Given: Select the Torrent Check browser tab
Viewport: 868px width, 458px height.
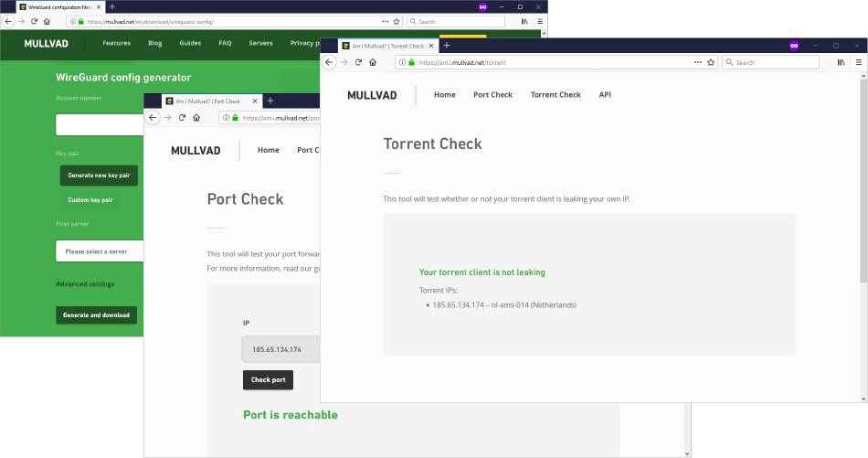Looking at the screenshot, I should click(388, 46).
